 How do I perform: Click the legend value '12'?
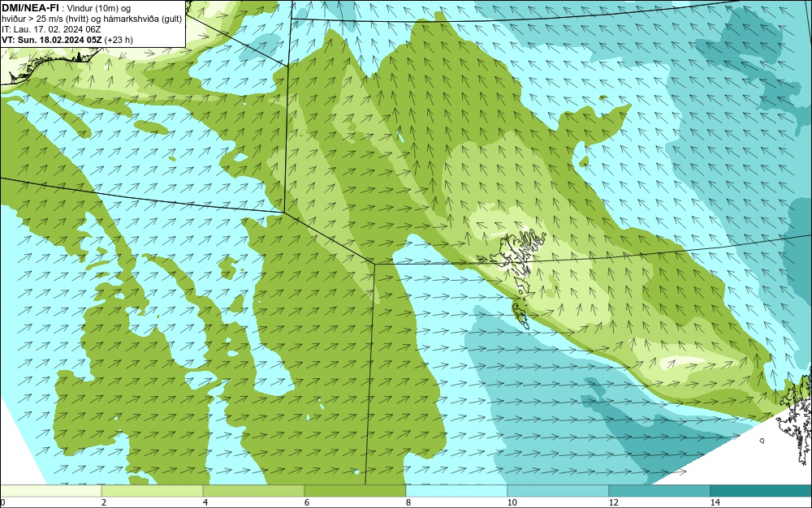tap(614, 502)
